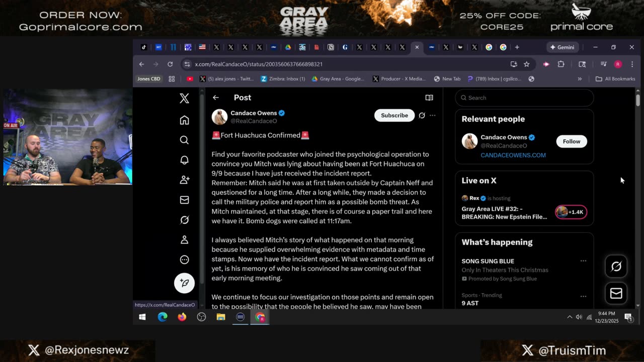Open the Chrome three-dot menu
The image size is (644, 362).
coord(632,64)
